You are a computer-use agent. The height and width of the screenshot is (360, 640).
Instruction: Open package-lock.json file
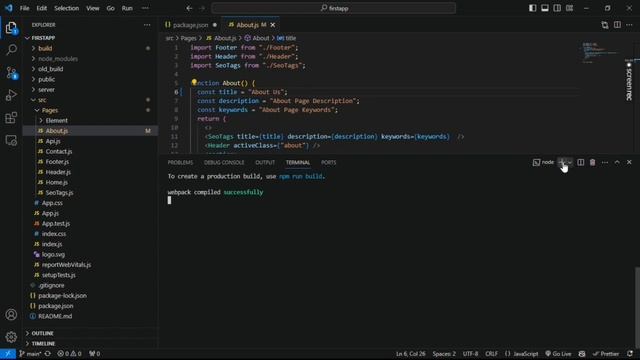coord(90,296)
